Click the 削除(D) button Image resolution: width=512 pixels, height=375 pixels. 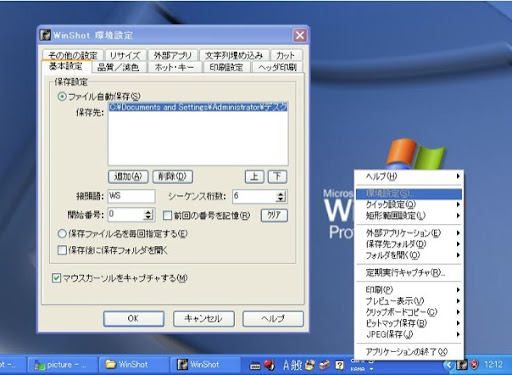tap(172, 176)
